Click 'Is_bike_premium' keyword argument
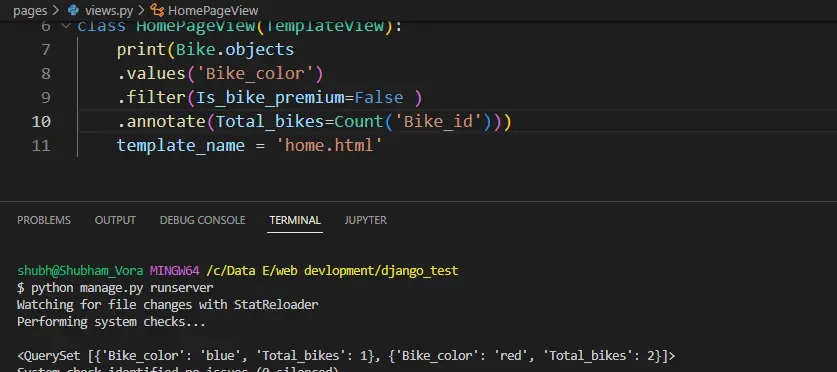 coord(270,98)
